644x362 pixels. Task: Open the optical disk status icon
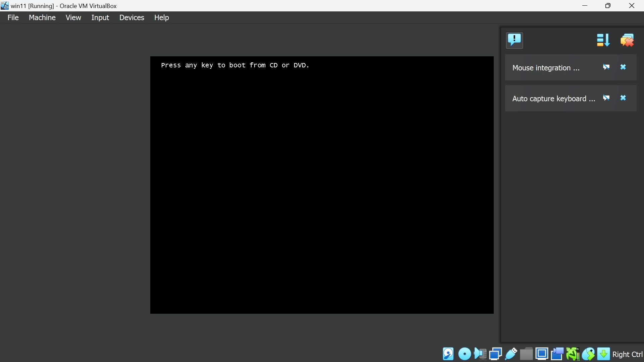pyautogui.click(x=465, y=354)
